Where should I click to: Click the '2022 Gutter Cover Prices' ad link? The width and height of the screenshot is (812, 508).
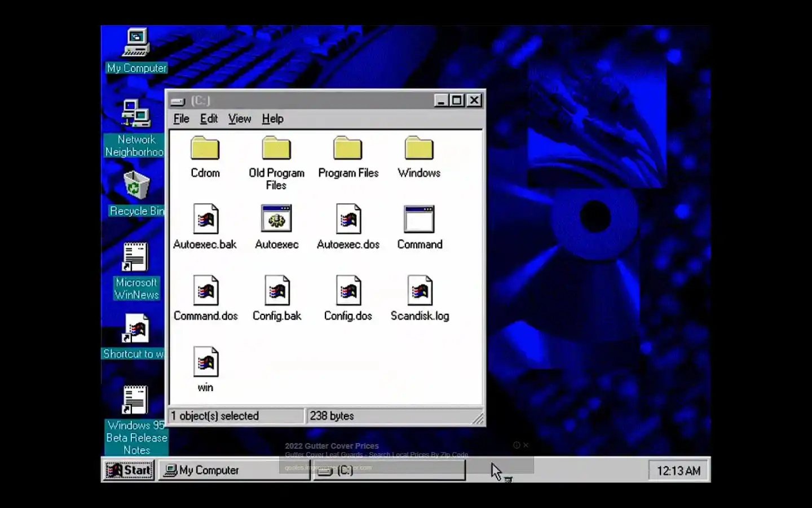point(332,446)
